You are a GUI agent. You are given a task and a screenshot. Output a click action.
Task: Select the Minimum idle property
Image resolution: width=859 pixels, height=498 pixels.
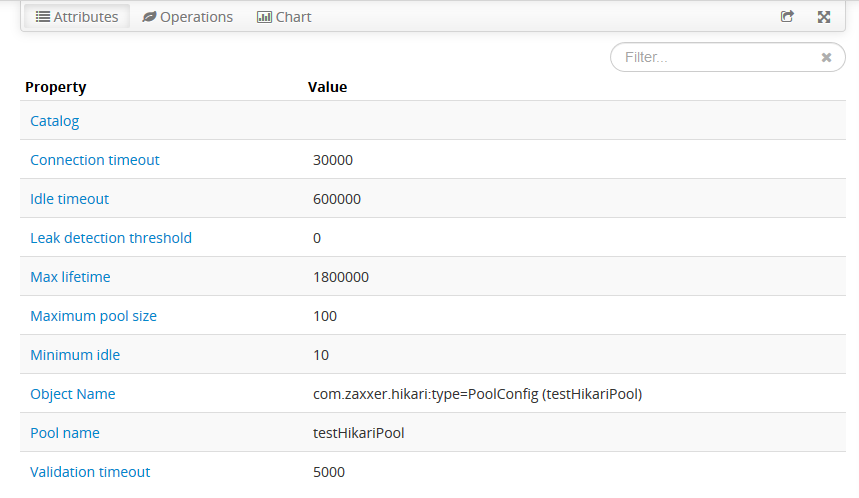tap(75, 355)
